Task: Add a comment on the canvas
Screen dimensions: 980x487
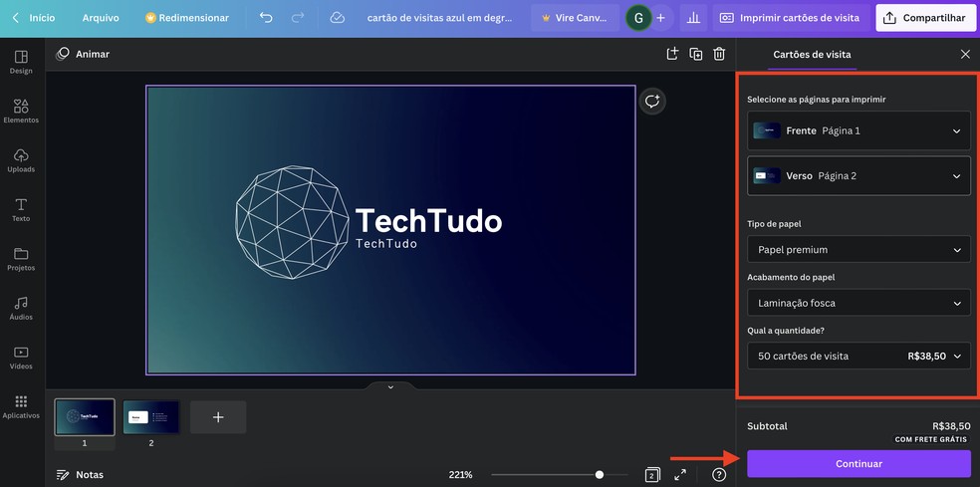Action: tap(652, 102)
